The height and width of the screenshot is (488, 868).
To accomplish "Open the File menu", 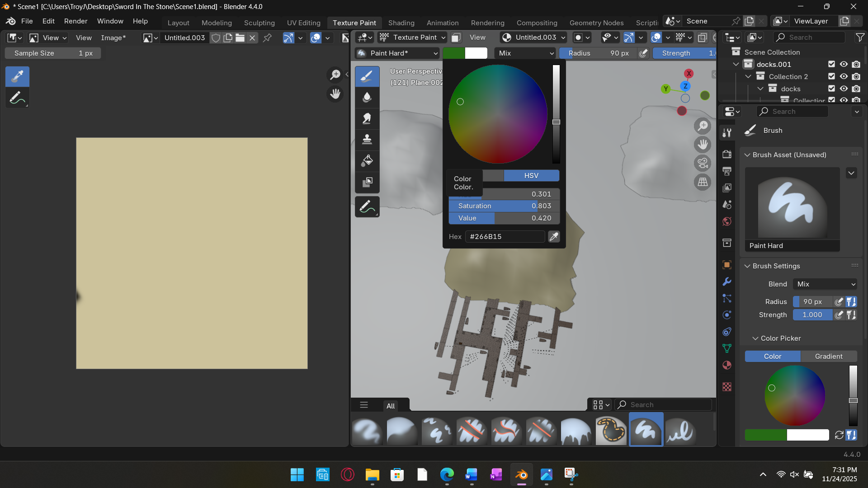I will click(x=27, y=21).
